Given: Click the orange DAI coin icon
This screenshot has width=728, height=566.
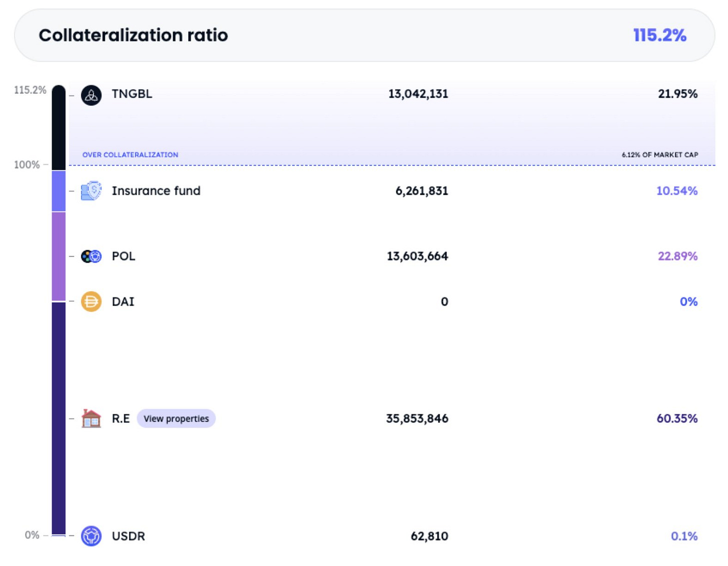Looking at the screenshot, I should coord(91,301).
